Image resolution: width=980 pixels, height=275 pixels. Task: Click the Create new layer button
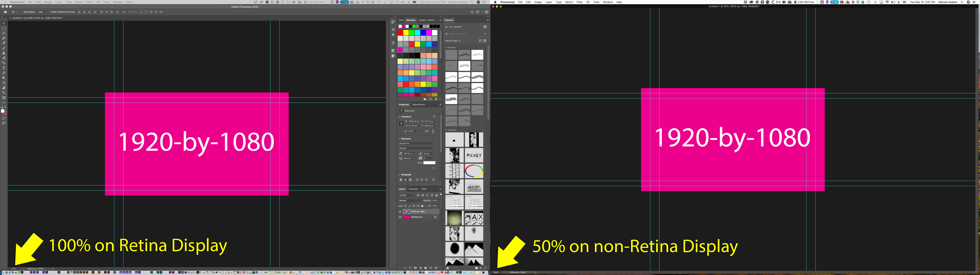pyautogui.click(x=430, y=268)
